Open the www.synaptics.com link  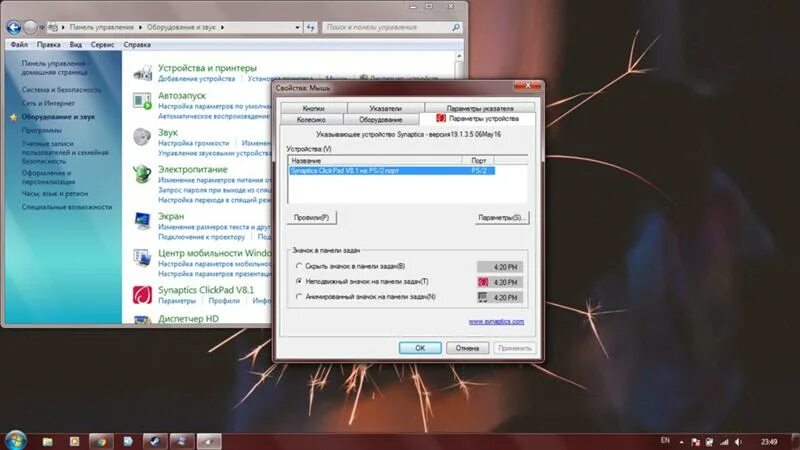tap(496, 321)
